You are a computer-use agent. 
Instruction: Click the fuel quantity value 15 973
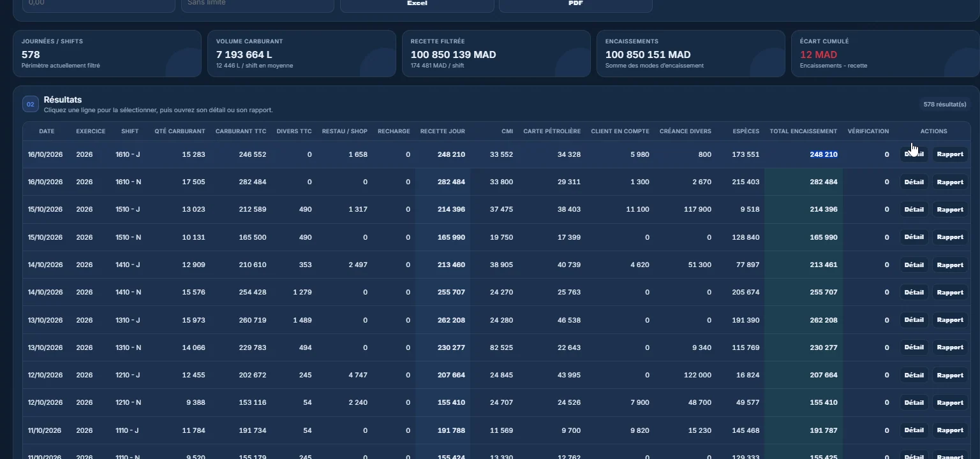pos(193,320)
